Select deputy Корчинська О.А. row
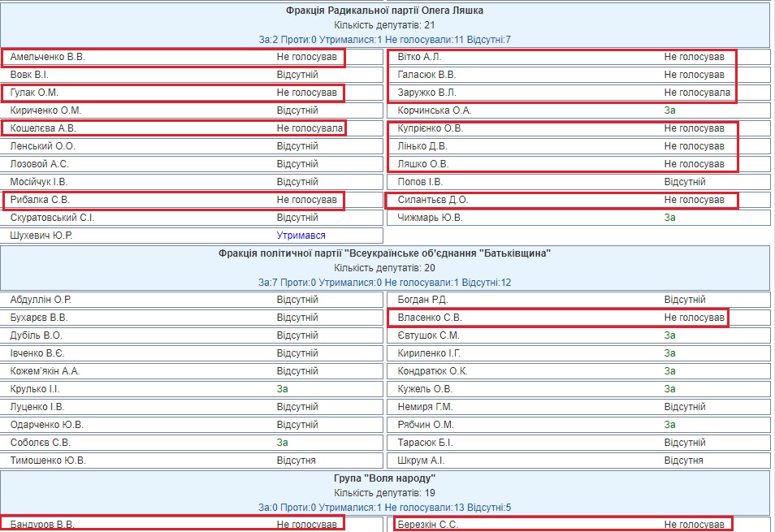The image size is (775, 532). (x=434, y=110)
